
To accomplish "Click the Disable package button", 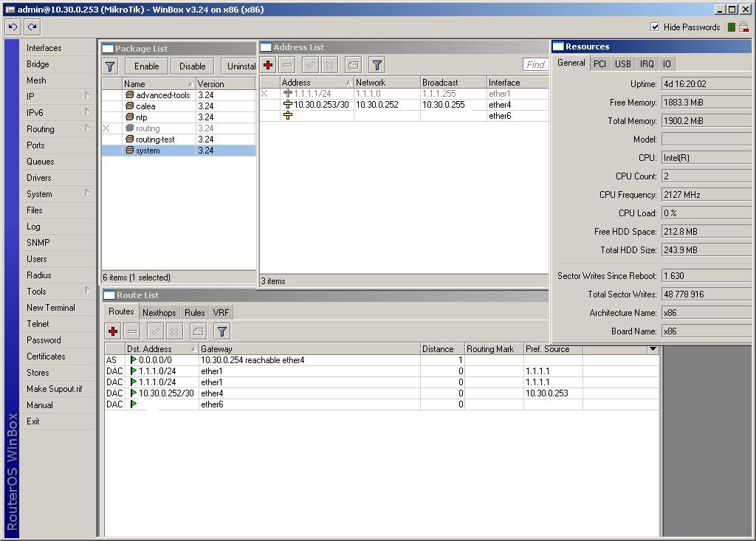I will (193, 66).
